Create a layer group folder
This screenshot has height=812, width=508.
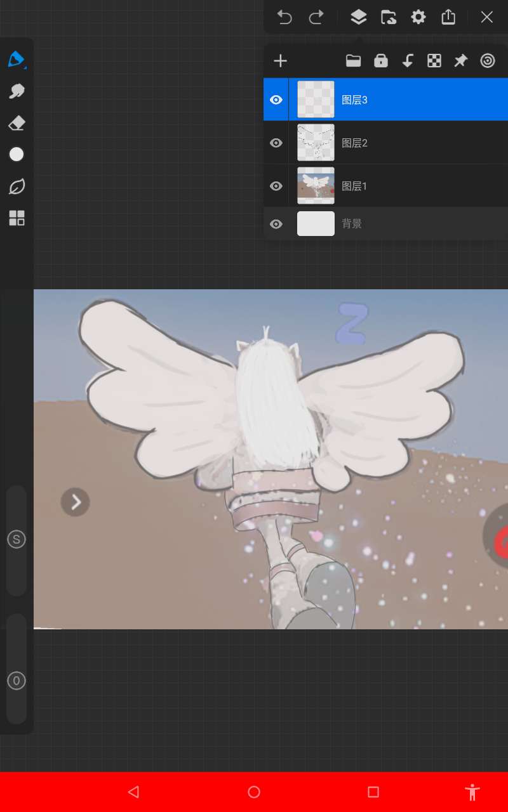tap(353, 61)
